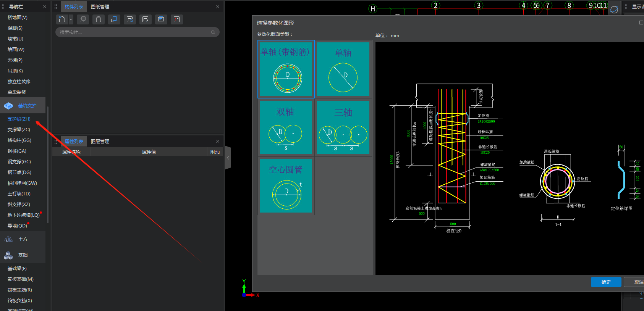The image size is (644, 311).
Task: Select 墙裙(U) in navigation
Action: [x=15, y=39]
